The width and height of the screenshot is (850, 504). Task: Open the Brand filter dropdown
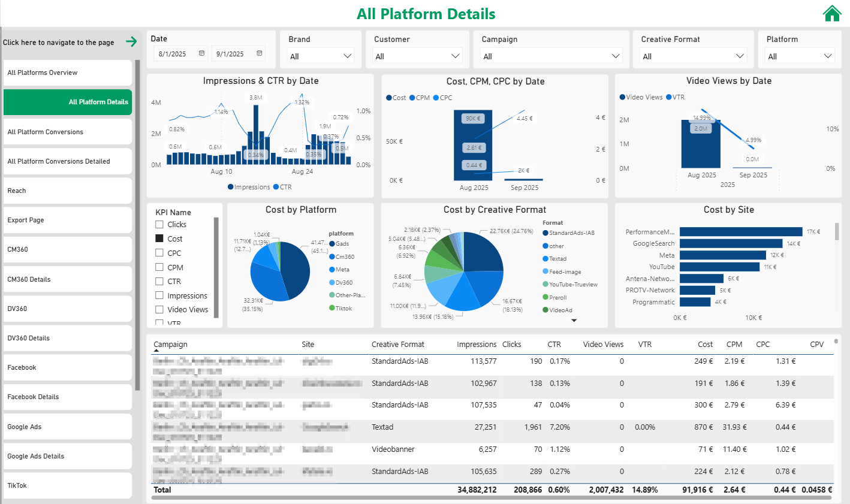pyautogui.click(x=348, y=55)
